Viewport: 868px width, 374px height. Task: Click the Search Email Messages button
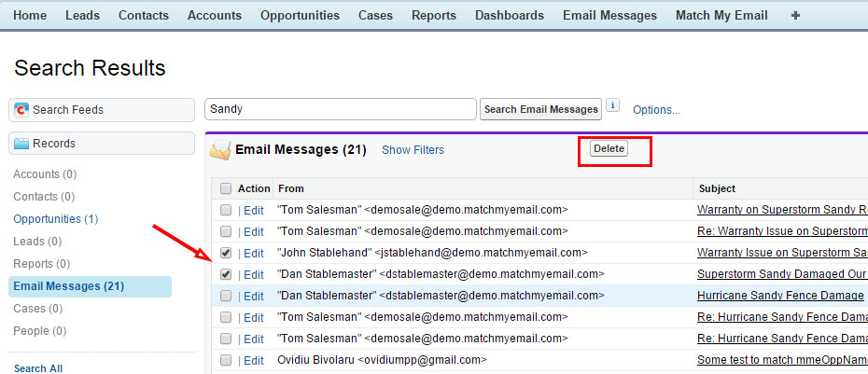(x=541, y=109)
